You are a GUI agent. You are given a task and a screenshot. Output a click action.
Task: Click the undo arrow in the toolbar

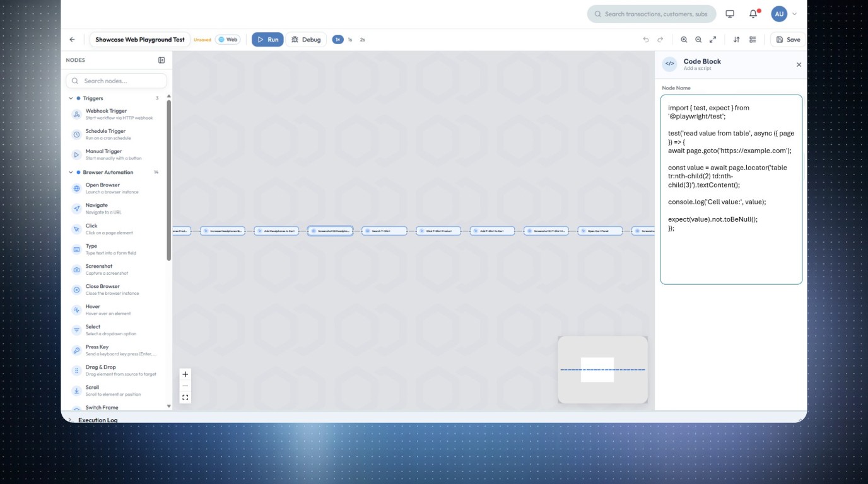[x=646, y=39]
